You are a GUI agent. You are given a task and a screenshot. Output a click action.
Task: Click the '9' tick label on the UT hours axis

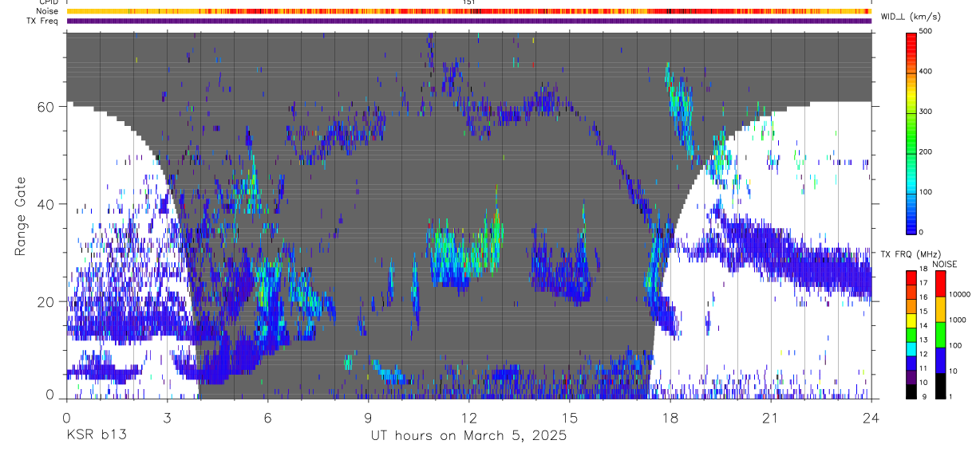tap(368, 418)
